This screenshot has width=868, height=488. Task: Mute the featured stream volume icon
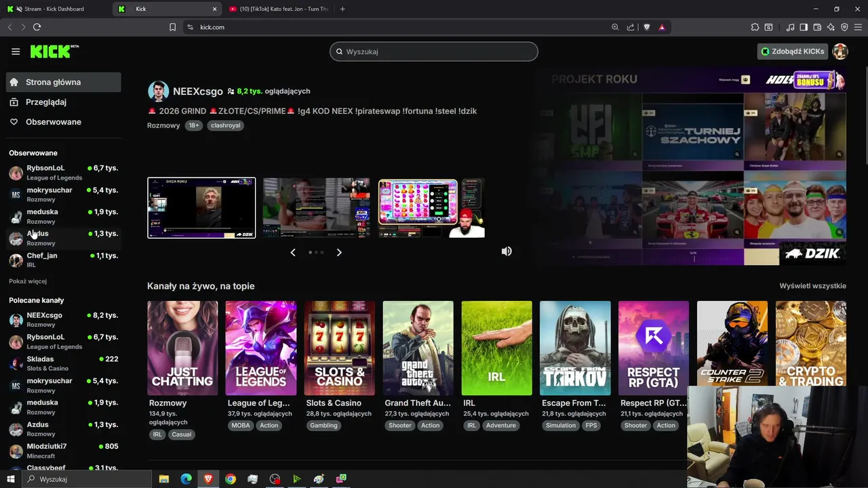tap(507, 251)
